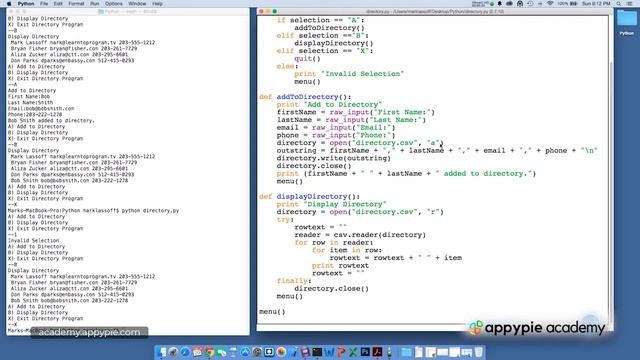640x360 pixels.
Task: Click the 'outstring = firstName' code line
Action: 437,151
